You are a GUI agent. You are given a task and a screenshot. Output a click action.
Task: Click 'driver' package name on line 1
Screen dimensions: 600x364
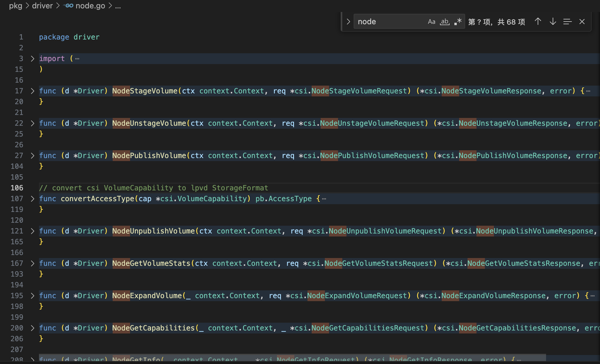point(87,37)
